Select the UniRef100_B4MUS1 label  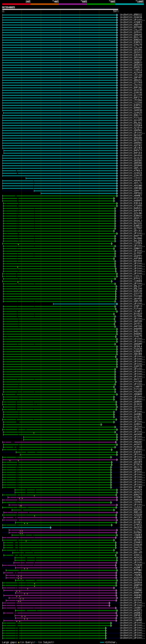point(131,208)
